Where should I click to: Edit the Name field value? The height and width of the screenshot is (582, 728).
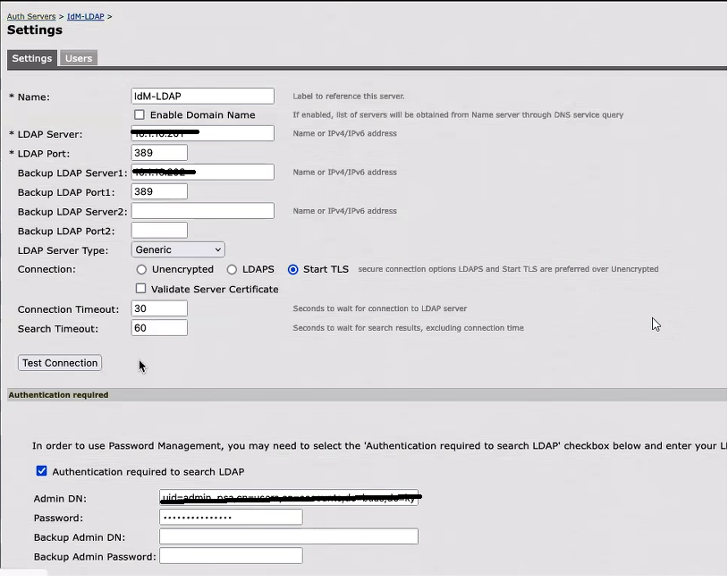pos(202,96)
